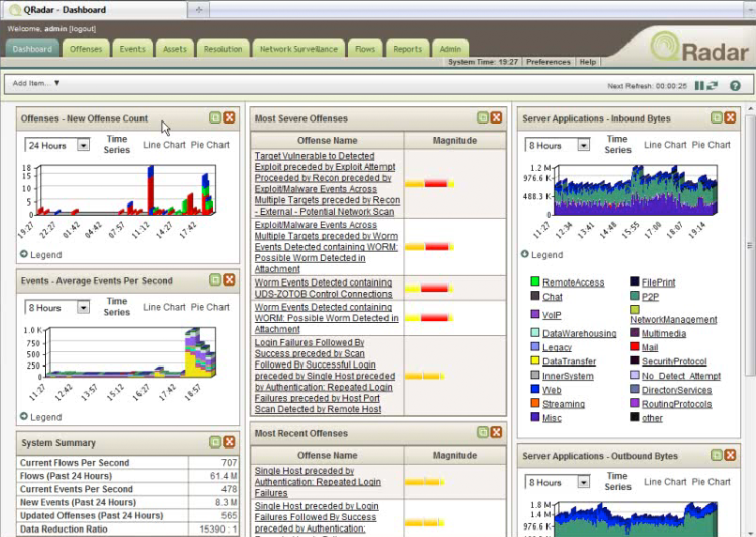This screenshot has width=756, height=537.
Task: Select Pie Chart in Inbound Bytes panel
Action: pyautogui.click(x=711, y=145)
